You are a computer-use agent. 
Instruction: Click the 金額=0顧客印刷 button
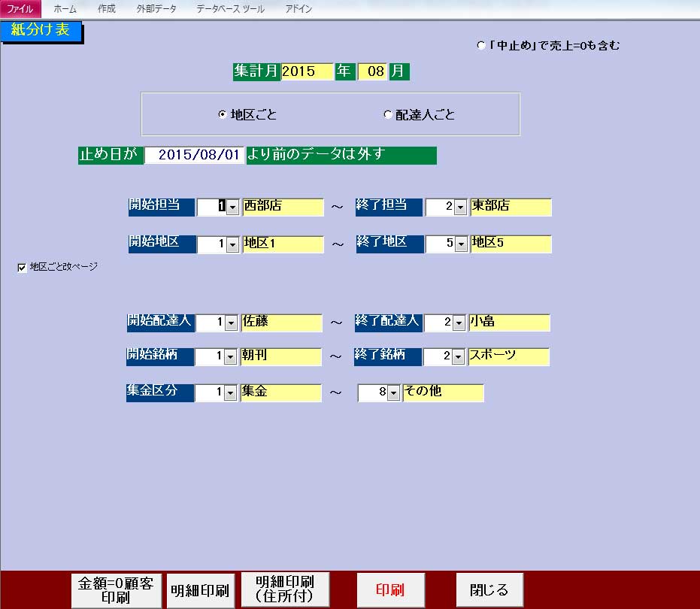116,591
